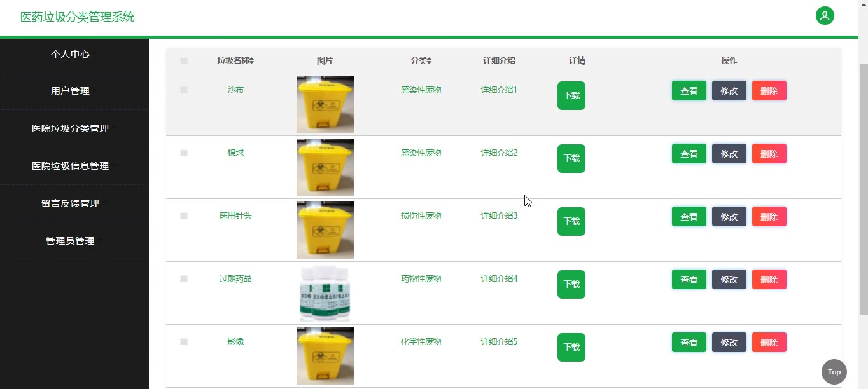Viewport: 868px width, 389px height.
Task: Open 个人中心 in the sidebar
Action: (x=74, y=54)
